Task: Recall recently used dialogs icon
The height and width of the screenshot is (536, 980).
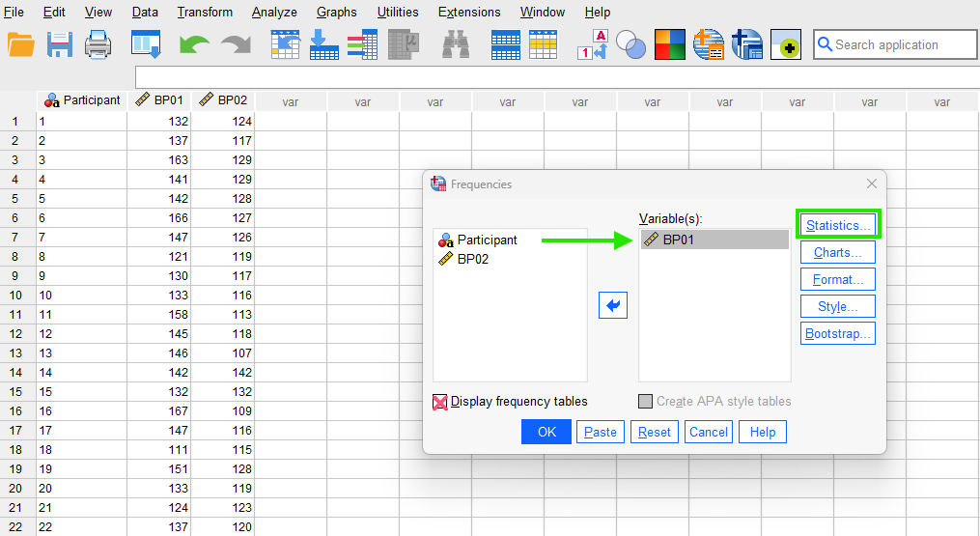Action: [x=146, y=45]
